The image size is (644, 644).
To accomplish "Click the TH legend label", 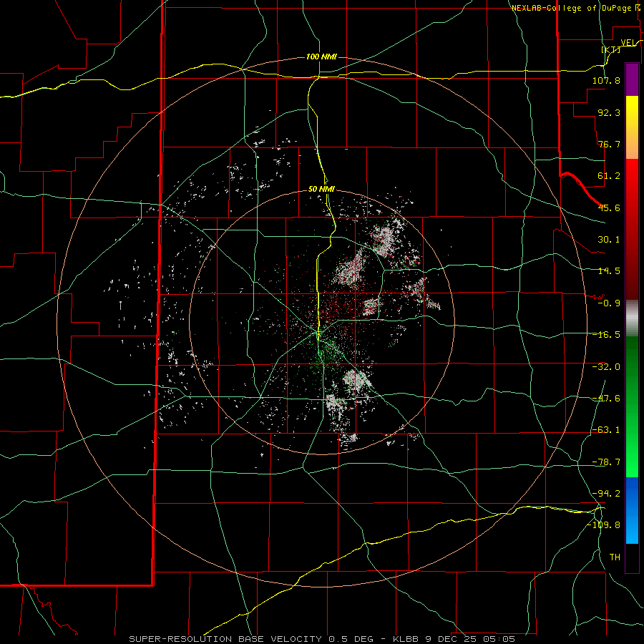I will [x=615, y=557].
